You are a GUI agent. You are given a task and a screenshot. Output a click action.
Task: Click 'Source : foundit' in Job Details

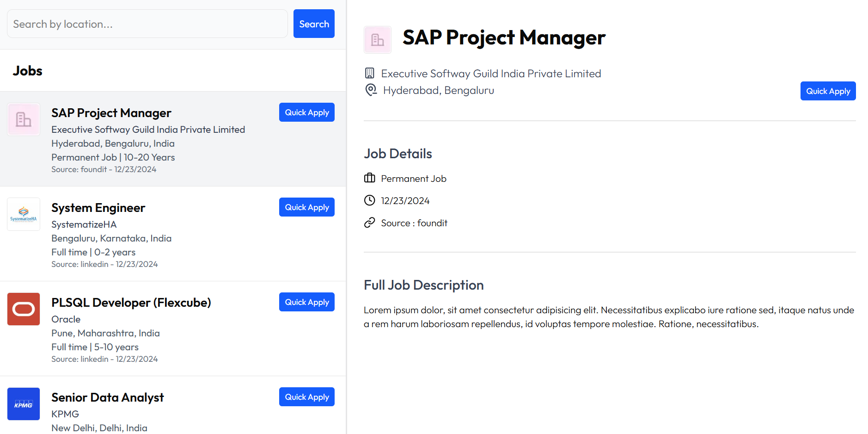point(414,223)
